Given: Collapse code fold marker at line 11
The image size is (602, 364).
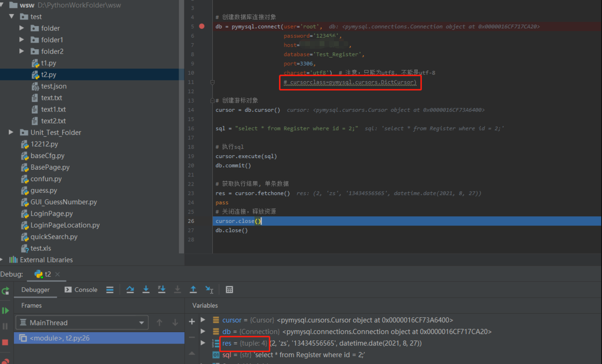Looking at the screenshot, I should (x=213, y=82).
